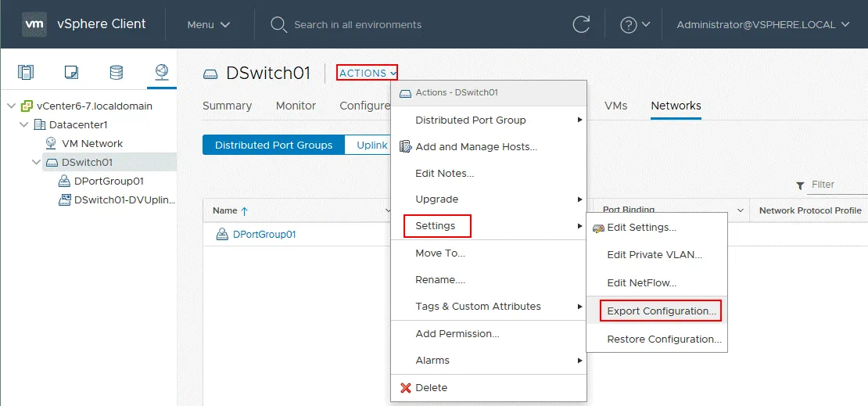Image resolution: width=868 pixels, height=406 pixels.
Task: Open the Administrator@VSPHERE.LOCAL user dropdown
Action: (x=762, y=25)
